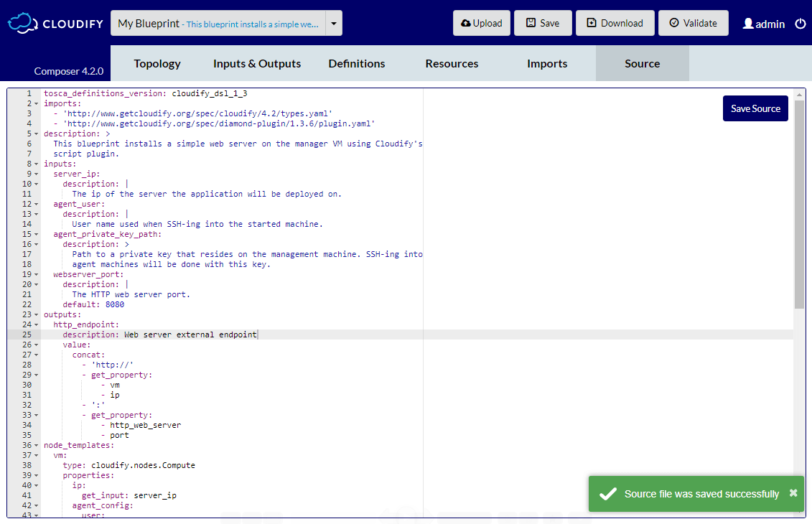
Task: Click the 'default: 8080' line
Action: [93, 304]
